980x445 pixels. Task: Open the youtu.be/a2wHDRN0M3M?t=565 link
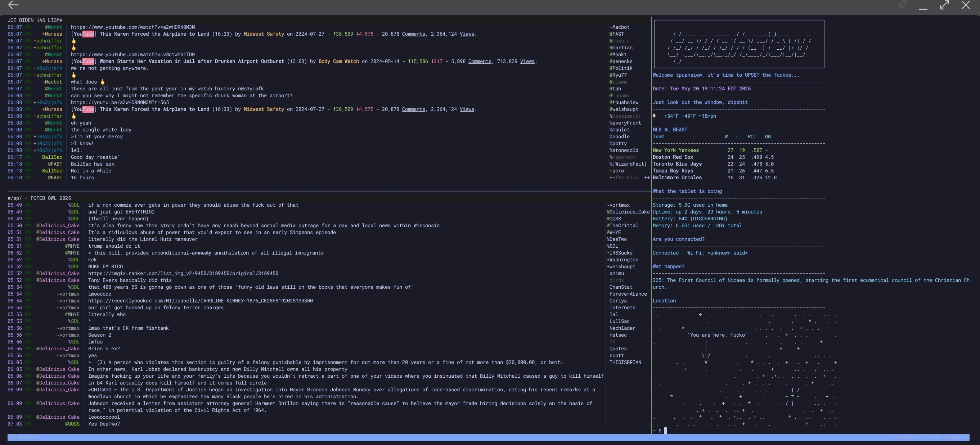(x=120, y=102)
